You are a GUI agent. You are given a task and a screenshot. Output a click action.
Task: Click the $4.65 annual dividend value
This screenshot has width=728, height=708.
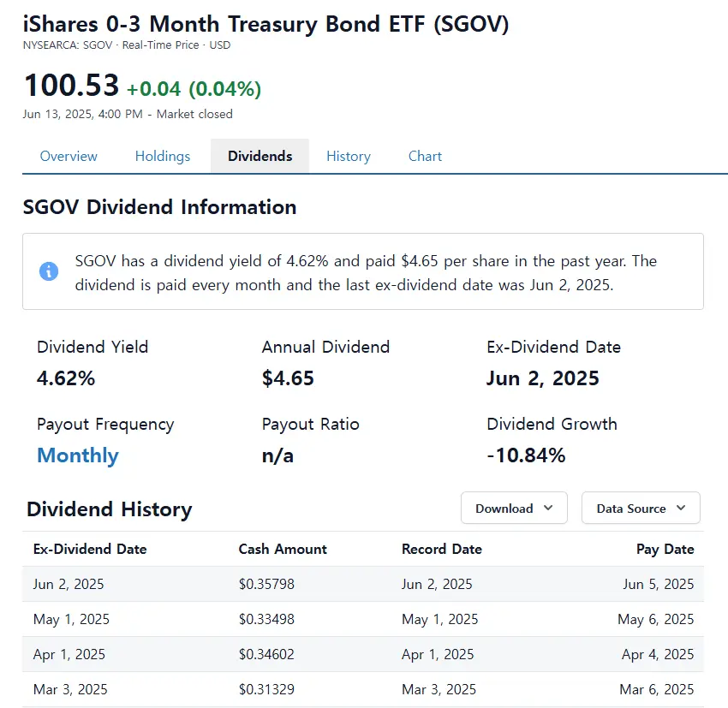[288, 378]
